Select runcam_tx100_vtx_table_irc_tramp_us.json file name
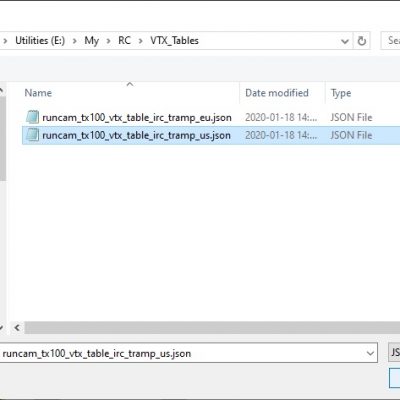The height and width of the screenshot is (400, 400). coord(136,135)
